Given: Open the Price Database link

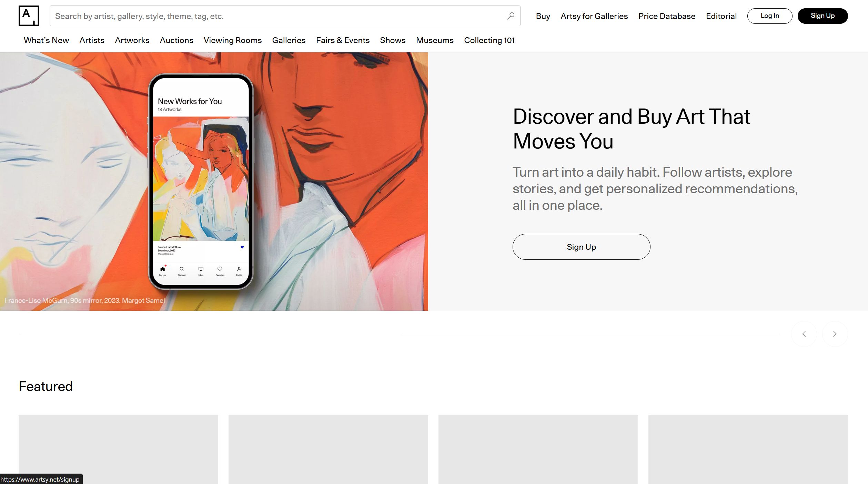Looking at the screenshot, I should (667, 16).
